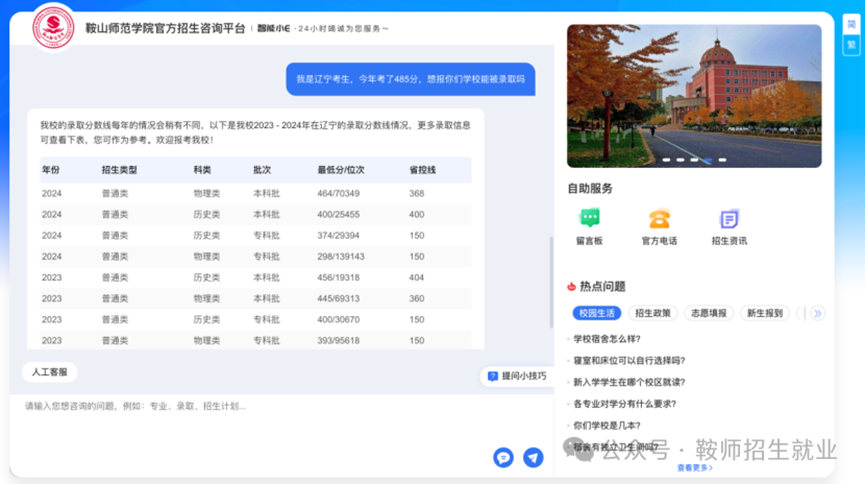Click the 人工客服 human service button
Screen dimensions: 865x484
[49, 372]
